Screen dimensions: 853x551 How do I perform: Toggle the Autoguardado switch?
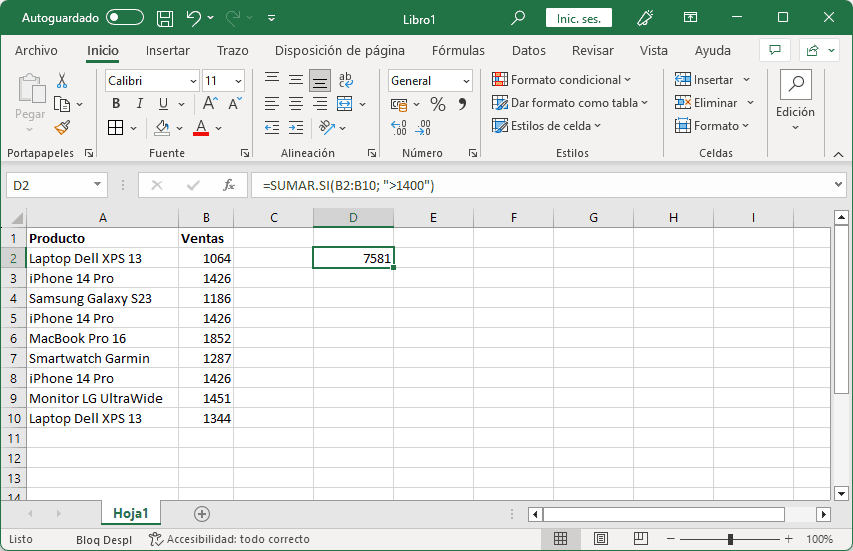click(125, 18)
